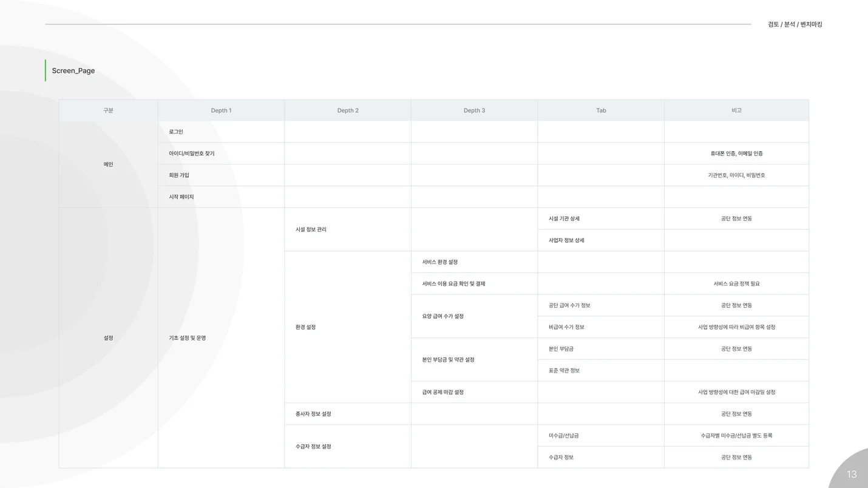
Task: Select the '비고' column header
Action: tap(736, 110)
